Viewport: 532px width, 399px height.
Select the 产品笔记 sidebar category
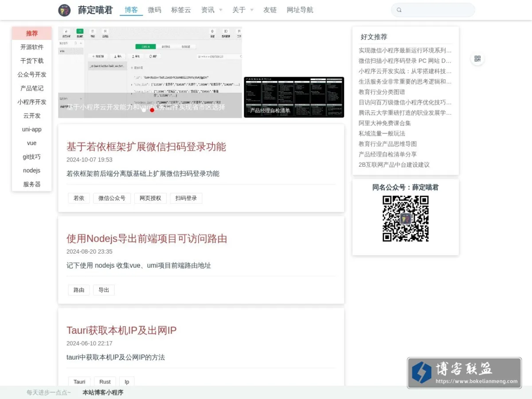[32, 88]
